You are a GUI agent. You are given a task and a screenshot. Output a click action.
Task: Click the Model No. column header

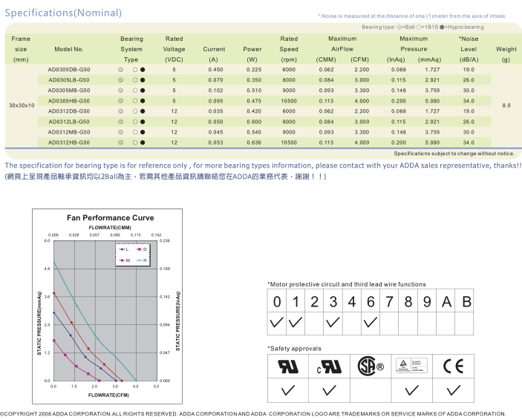[69, 49]
